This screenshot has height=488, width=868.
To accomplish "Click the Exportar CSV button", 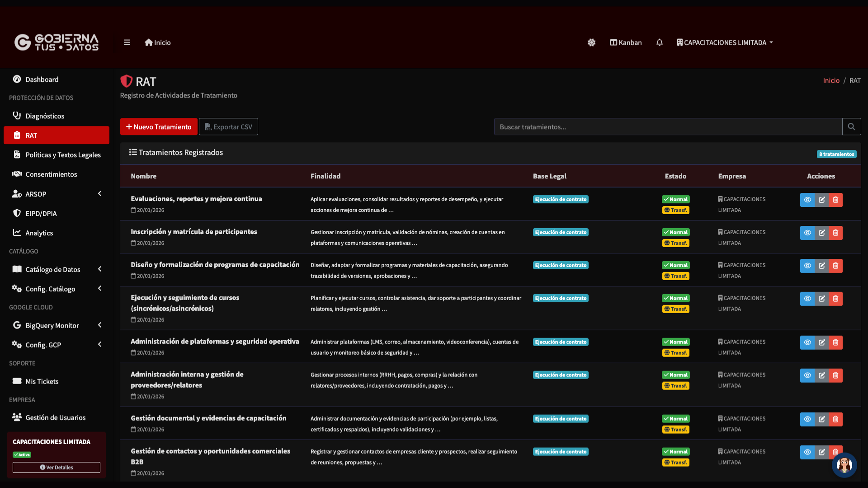I will click(228, 127).
